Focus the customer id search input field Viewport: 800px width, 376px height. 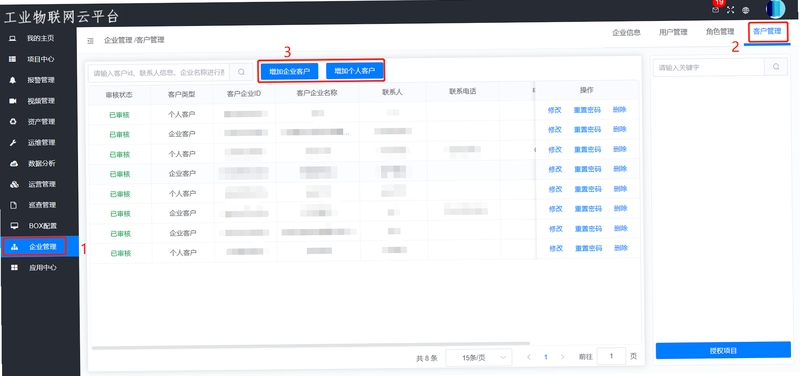pos(159,72)
